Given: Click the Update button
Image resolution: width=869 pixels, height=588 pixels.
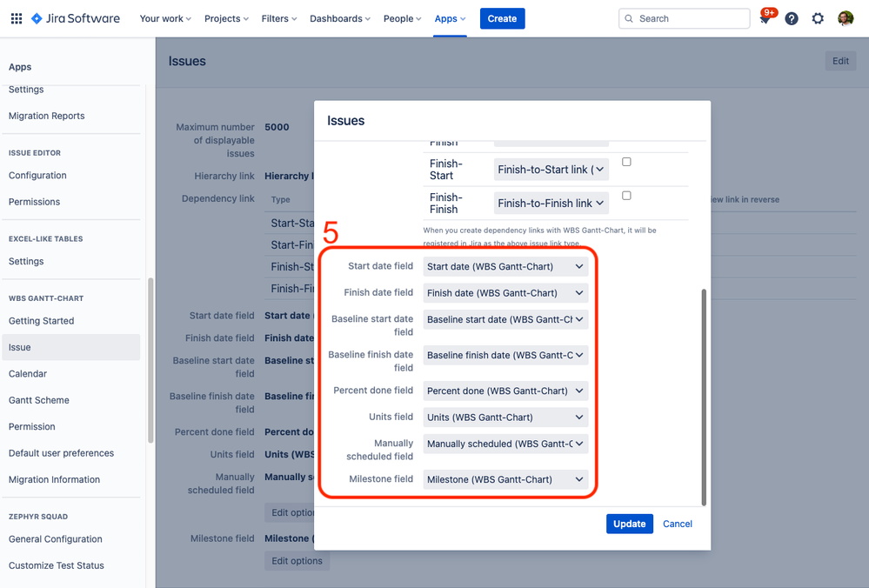Looking at the screenshot, I should point(630,524).
